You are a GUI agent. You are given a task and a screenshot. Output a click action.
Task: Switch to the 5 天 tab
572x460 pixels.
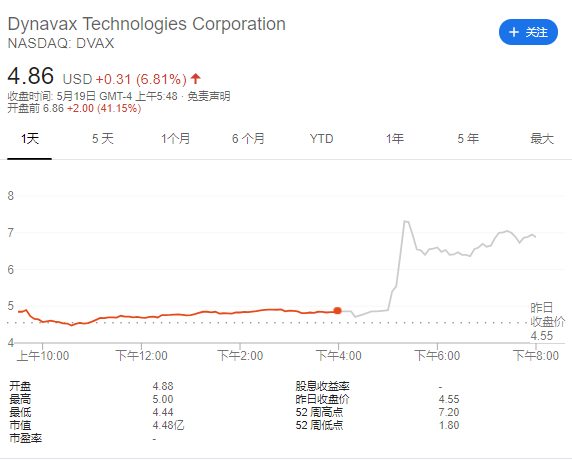tap(103, 139)
